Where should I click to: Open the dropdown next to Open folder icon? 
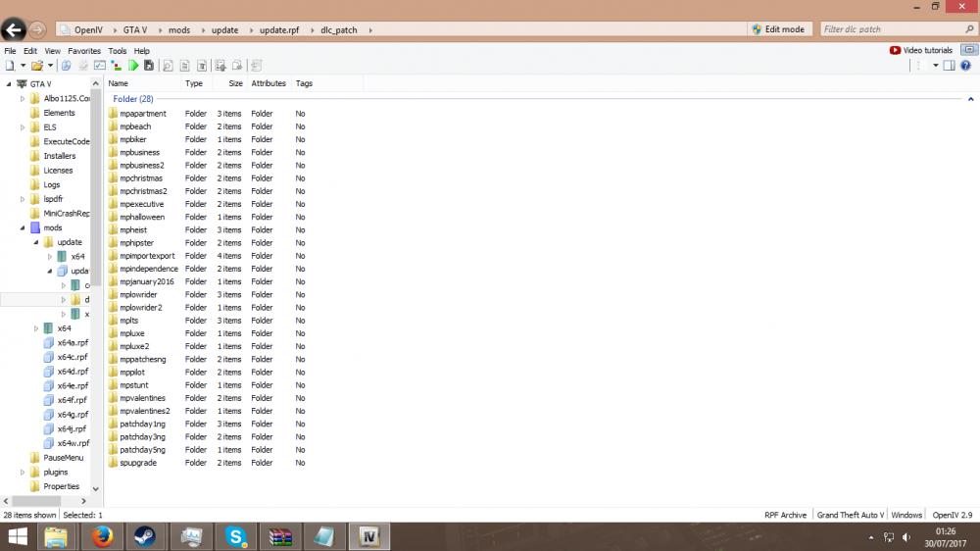pos(51,66)
